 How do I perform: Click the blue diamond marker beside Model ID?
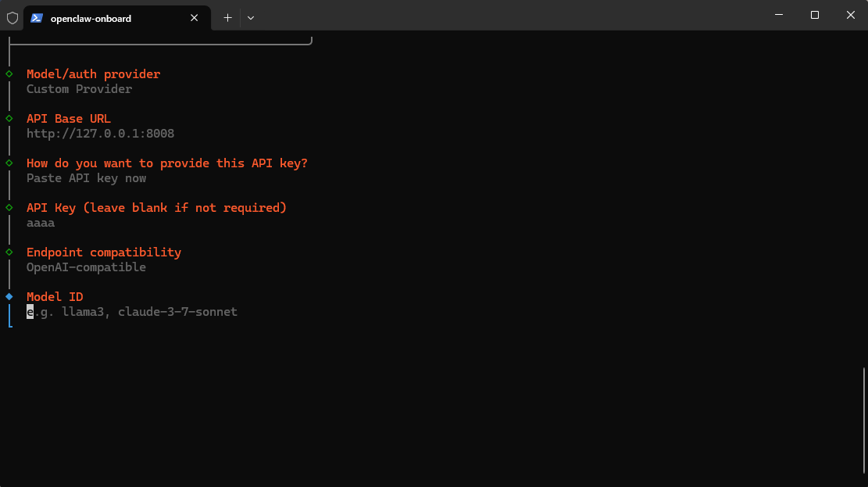(x=9, y=297)
